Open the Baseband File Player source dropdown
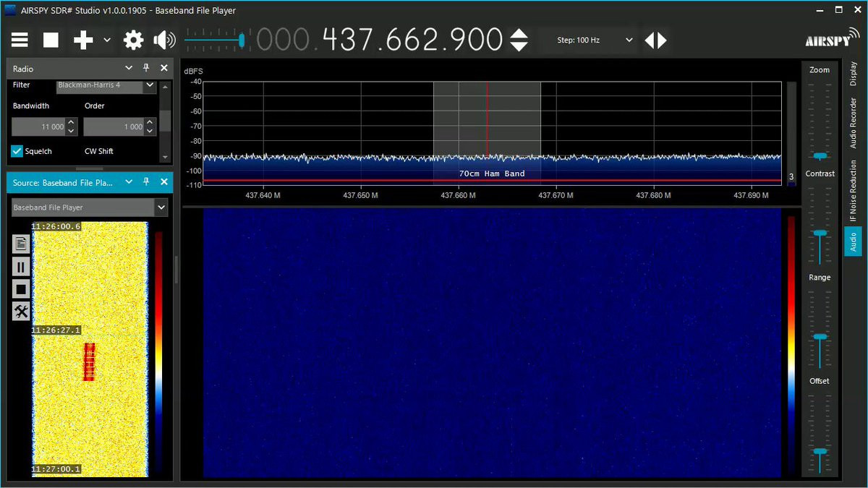This screenshot has height=488, width=868. click(x=90, y=207)
